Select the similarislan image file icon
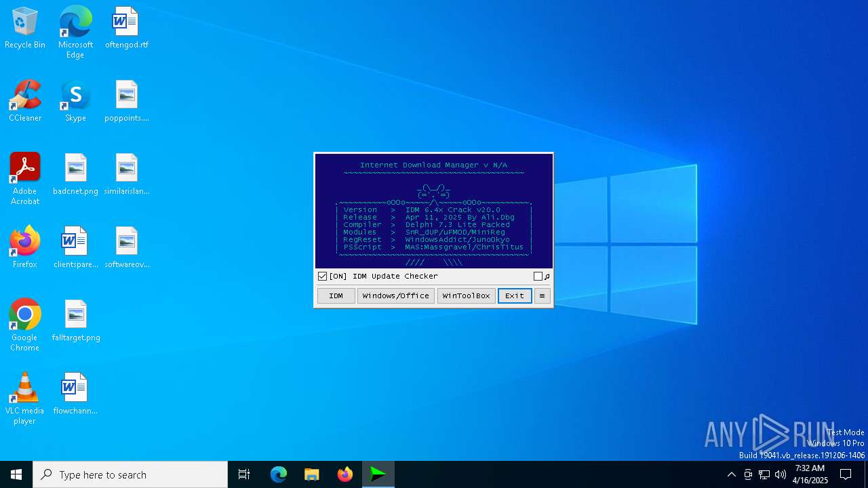 [126, 175]
